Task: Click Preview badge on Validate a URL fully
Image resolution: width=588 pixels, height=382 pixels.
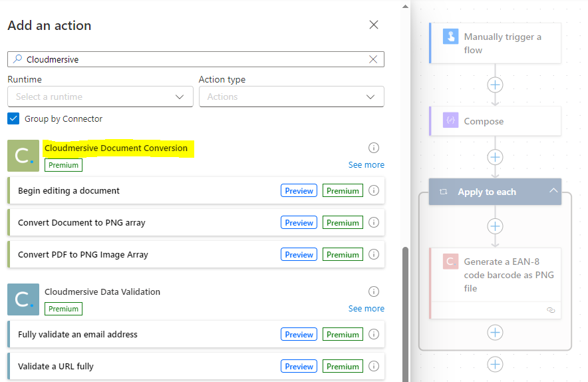Action: [x=299, y=366]
